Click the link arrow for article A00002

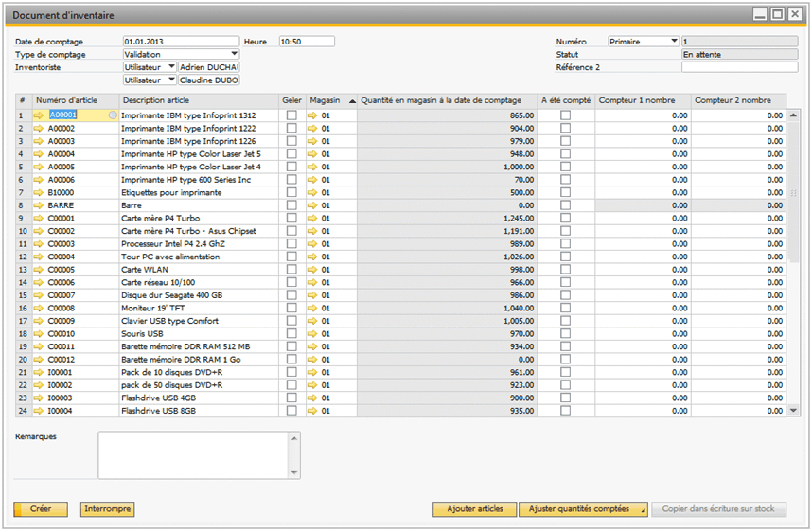39,128
